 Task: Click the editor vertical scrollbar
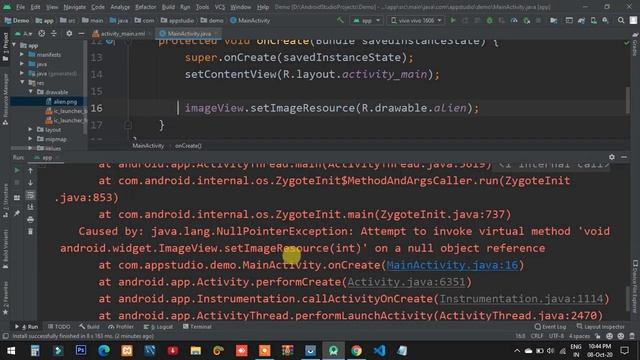click(x=627, y=100)
